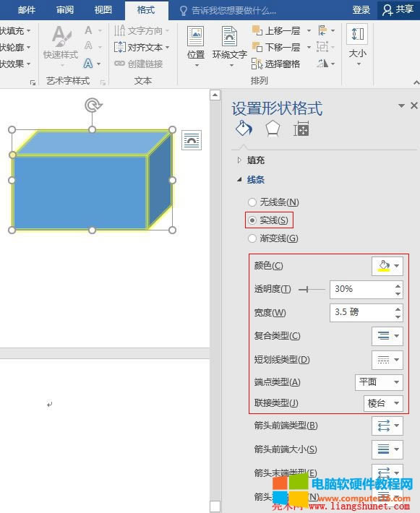This screenshot has width=420, height=513.
Task: Open the line 颜色 color picker
Action: click(x=387, y=266)
